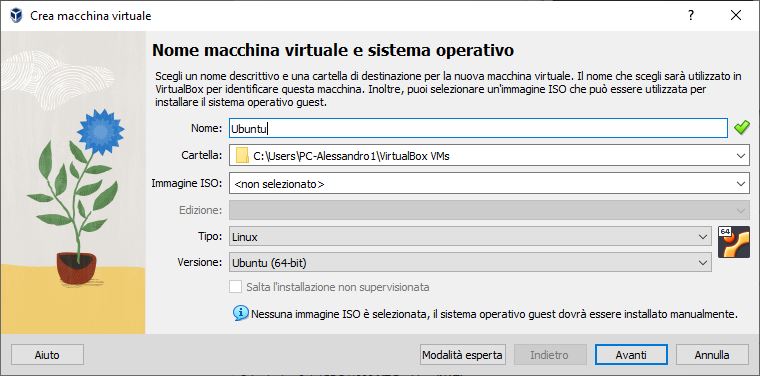Click the blue information icon near ISO message
The height and width of the screenshot is (376, 760).
[241, 313]
